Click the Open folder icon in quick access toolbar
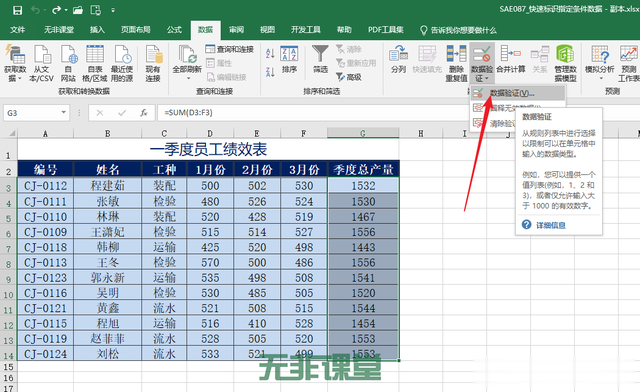 pos(78,10)
